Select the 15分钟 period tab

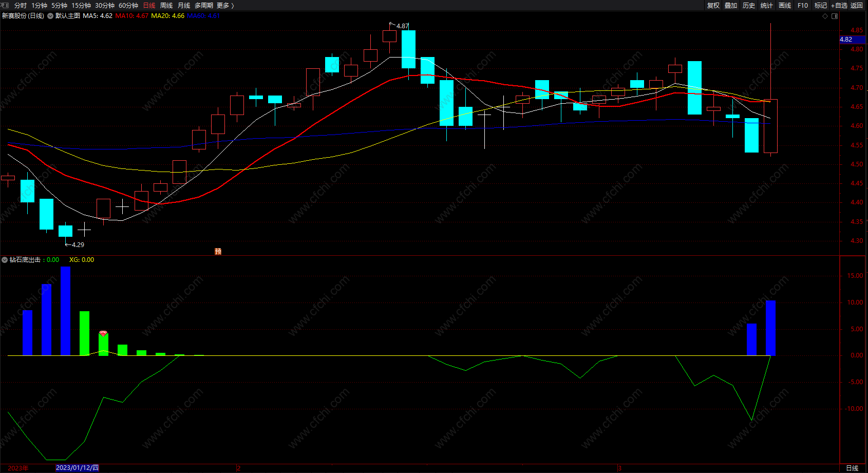point(81,6)
